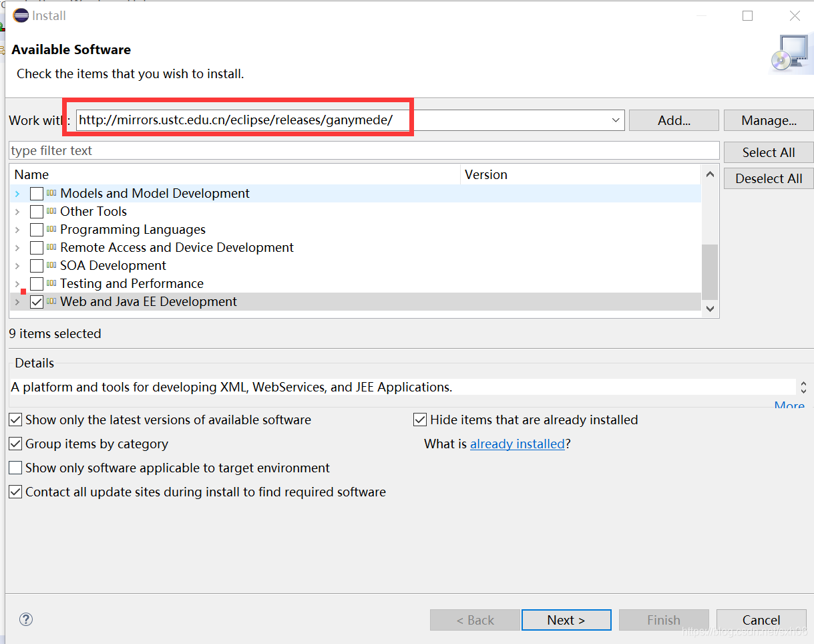Screen dimensions: 814x644
Task: Expand the SOA Development tree node
Action: coord(17,266)
